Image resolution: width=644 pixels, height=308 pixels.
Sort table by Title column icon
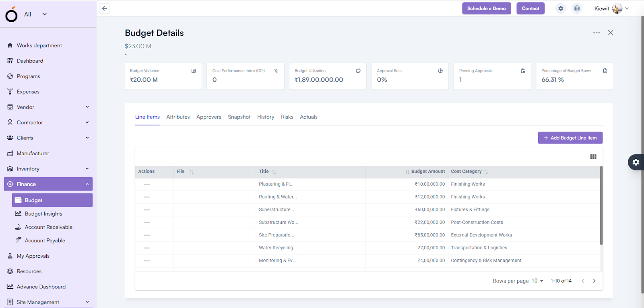click(274, 172)
